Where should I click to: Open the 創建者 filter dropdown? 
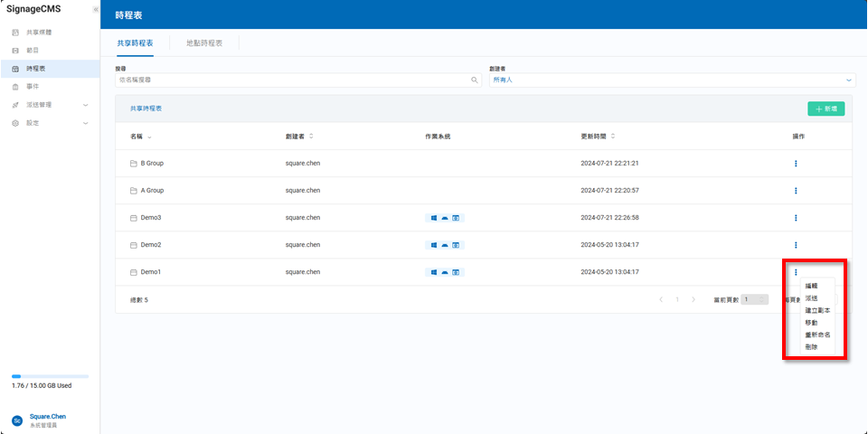click(x=671, y=80)
